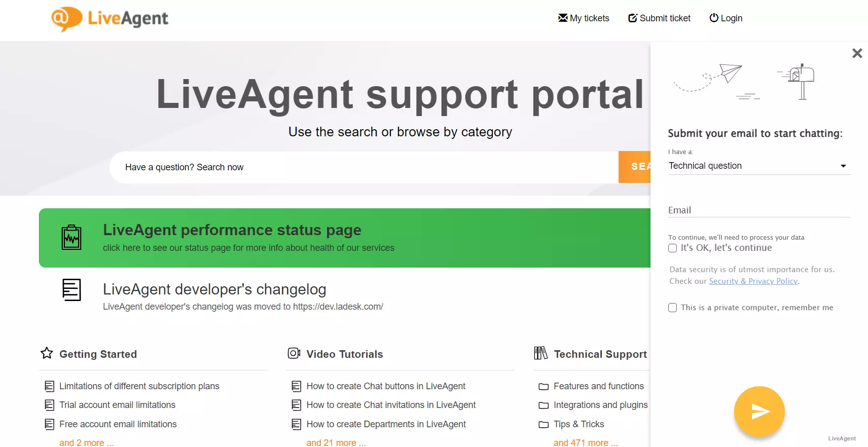Click the Features and functions folder icon
This screenshot has height=447, width=868.
click(544, 387)
